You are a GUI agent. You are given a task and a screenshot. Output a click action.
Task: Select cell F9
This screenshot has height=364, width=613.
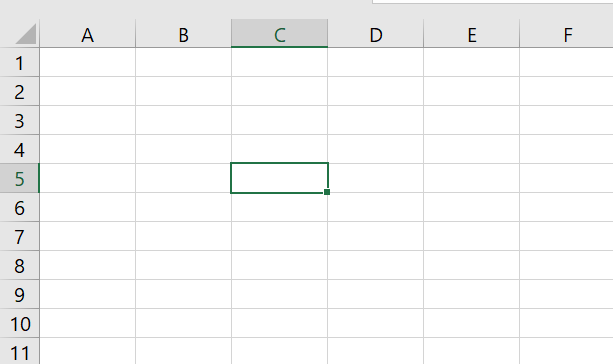click(566, 294)
